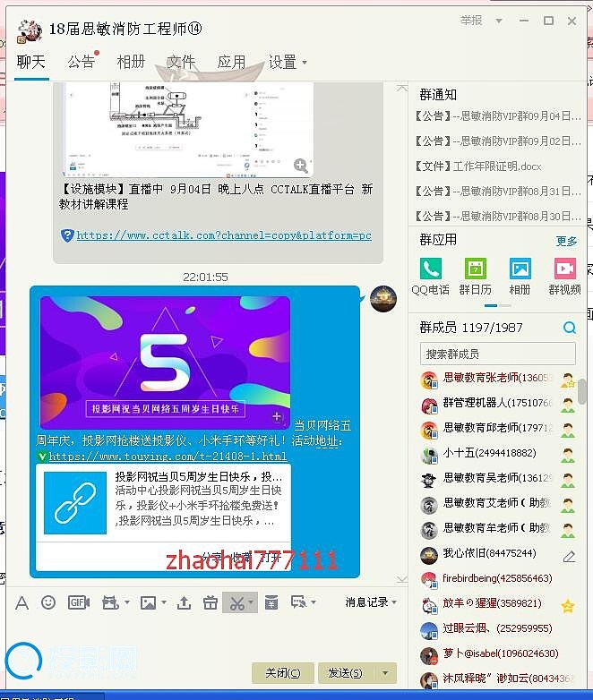Screen dimensions: 593x700
Task: Click the gift box icon
Action: 210,602
